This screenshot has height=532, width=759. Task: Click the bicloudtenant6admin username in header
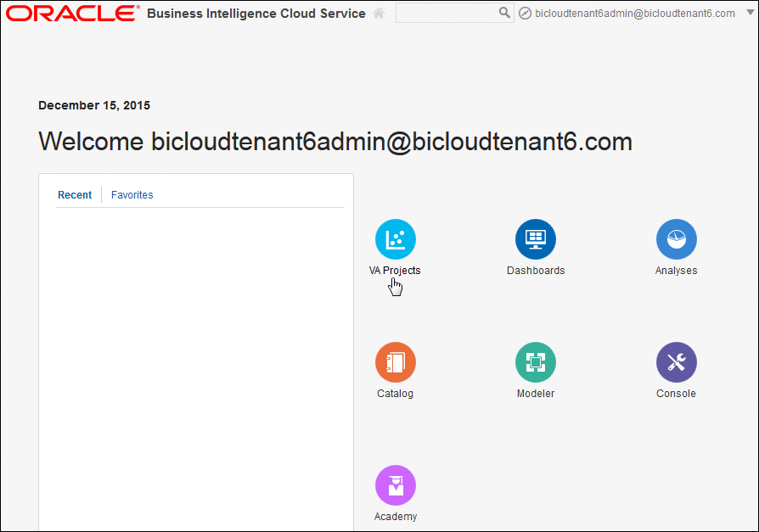(x=634, y=14)
